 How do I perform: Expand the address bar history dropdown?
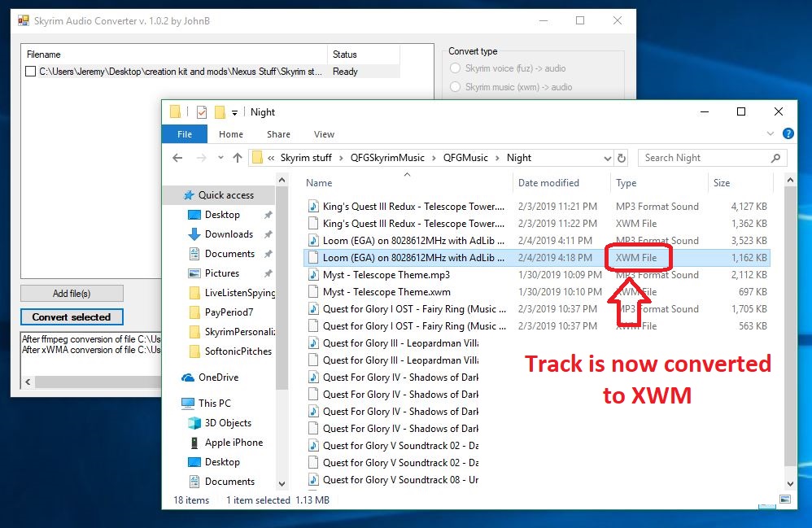pyautogui.click(x=607, y=158)
